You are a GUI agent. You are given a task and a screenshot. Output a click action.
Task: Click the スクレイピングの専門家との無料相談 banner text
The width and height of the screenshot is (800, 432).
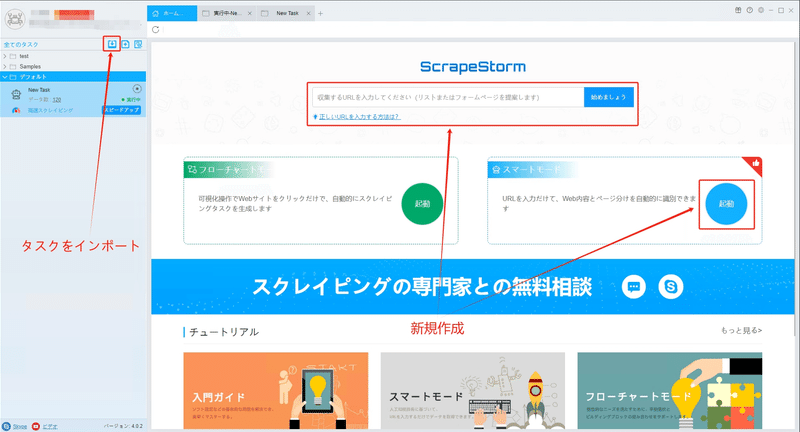click(x=422, y=287)
